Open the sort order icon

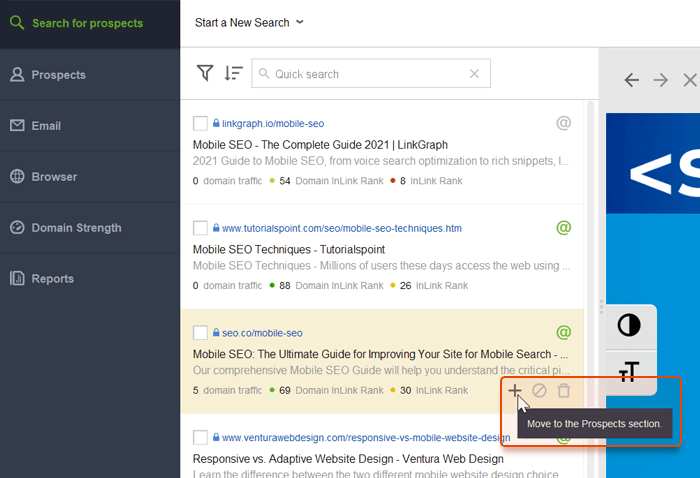click(x=233, y=73)
